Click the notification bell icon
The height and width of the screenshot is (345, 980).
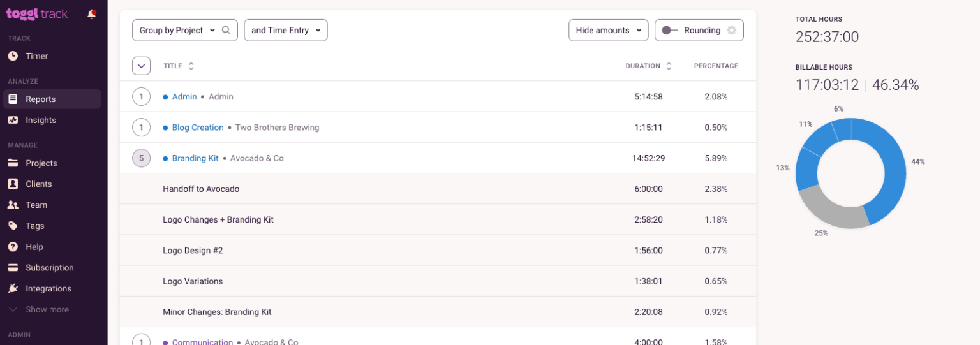pos(92,14)
